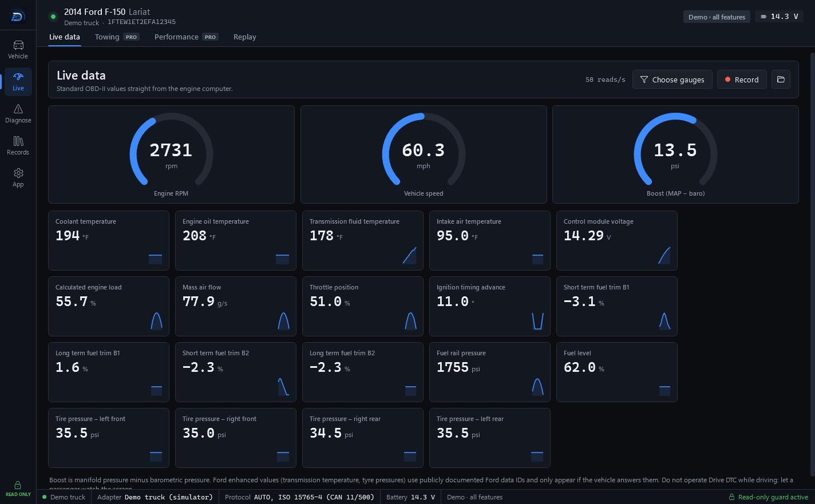The image size is (815, 504).
Task: Open the Towing PRO tab
Action: point(117,37)
